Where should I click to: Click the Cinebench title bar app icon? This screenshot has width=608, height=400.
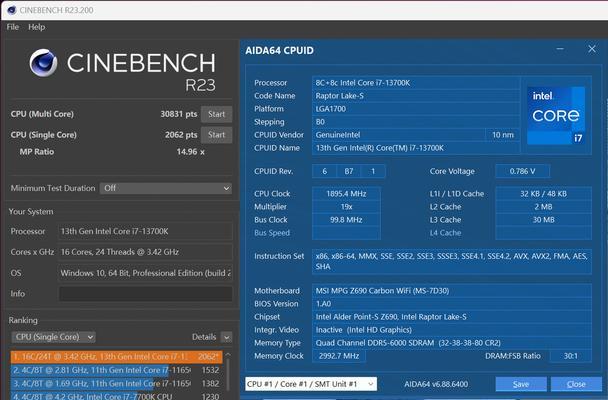click(11, 10)
